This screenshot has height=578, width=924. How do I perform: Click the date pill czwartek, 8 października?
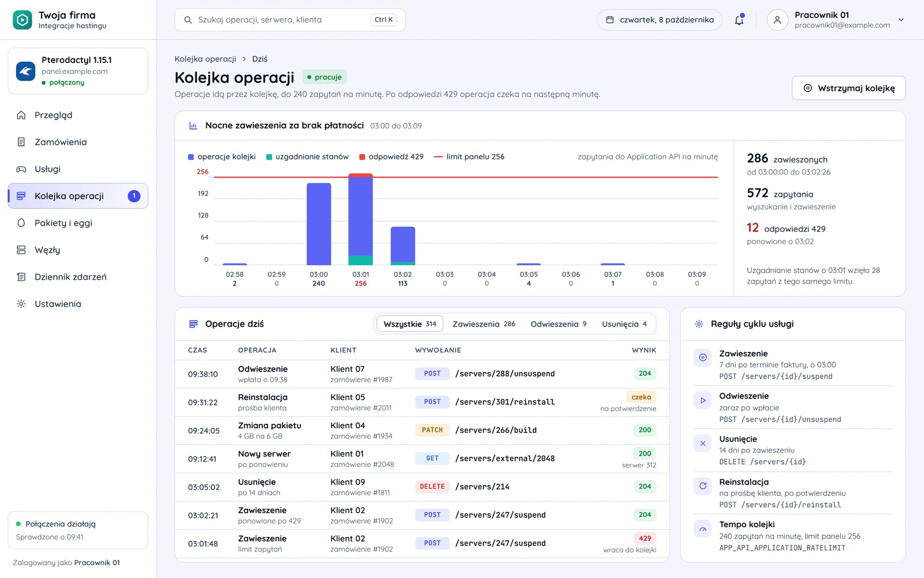click(x=660, y=20)
